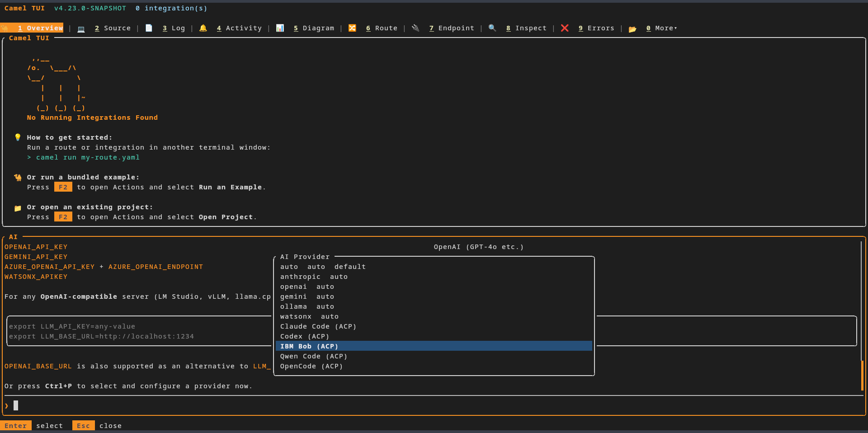Click the WATSONX_APIKEY text
The image size is (868, 433).
(36, 277)
